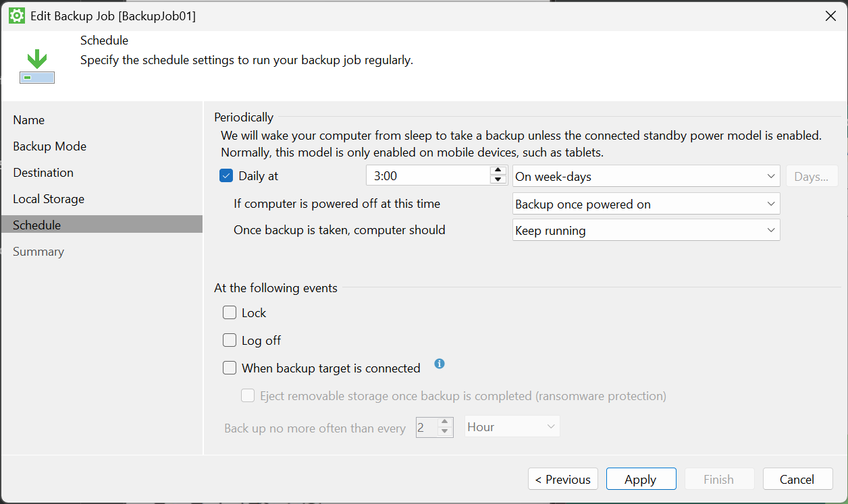Click the green gear app icon in title bar
Image resolution: width=848 pixels, height=504 pixels.
16,16
